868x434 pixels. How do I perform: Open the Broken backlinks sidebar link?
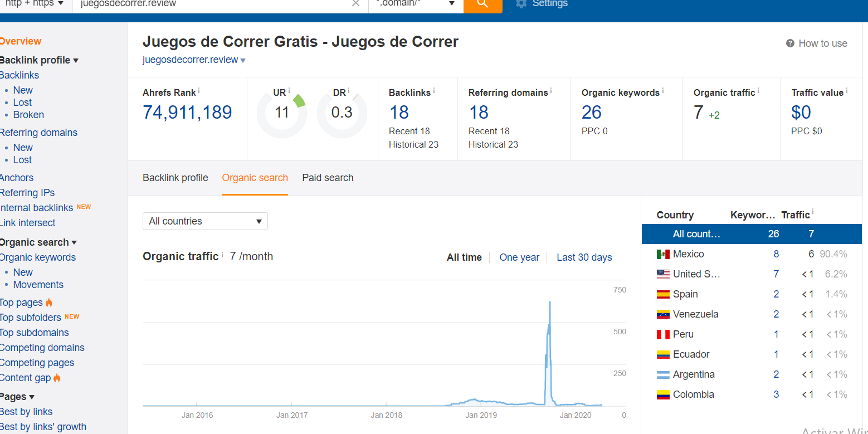click(28, 115)
